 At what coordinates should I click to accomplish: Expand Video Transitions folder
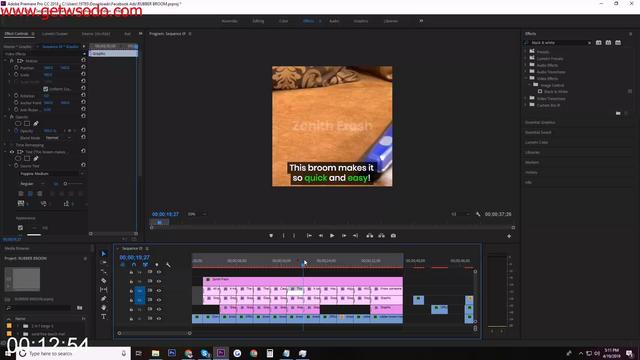coord(526,98)
